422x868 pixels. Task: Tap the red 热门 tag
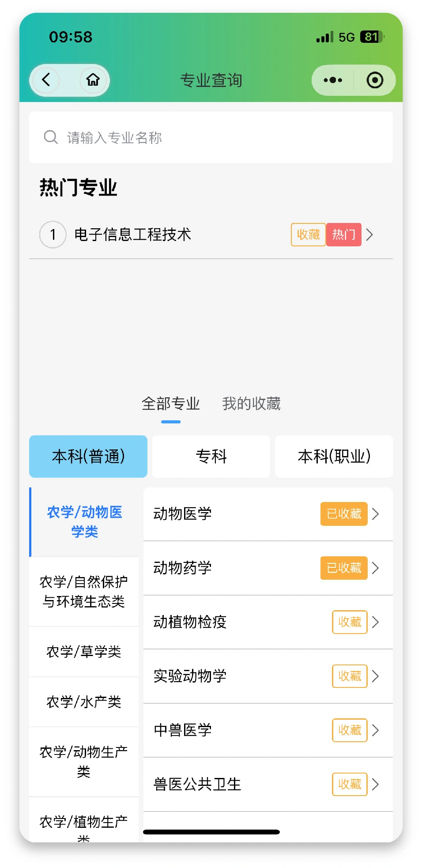tap(343, 234)
